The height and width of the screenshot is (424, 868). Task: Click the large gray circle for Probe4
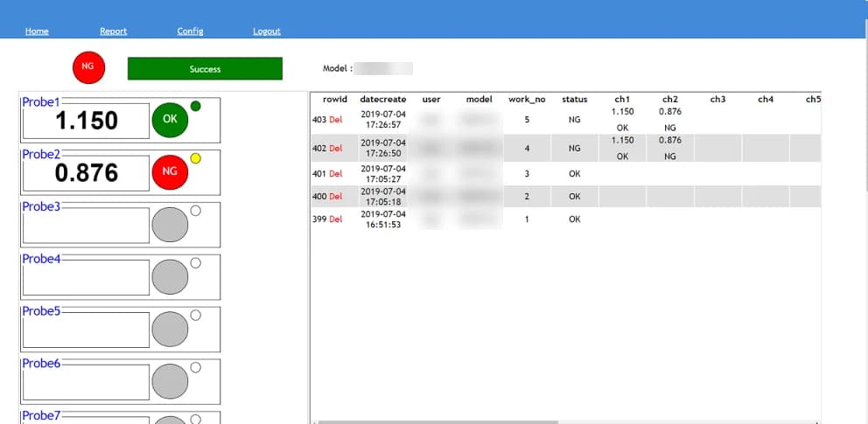[170, 276]
